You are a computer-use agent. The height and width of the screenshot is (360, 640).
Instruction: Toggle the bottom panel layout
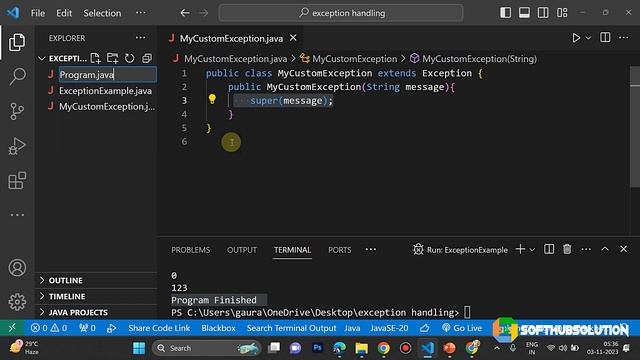(524, 13)
